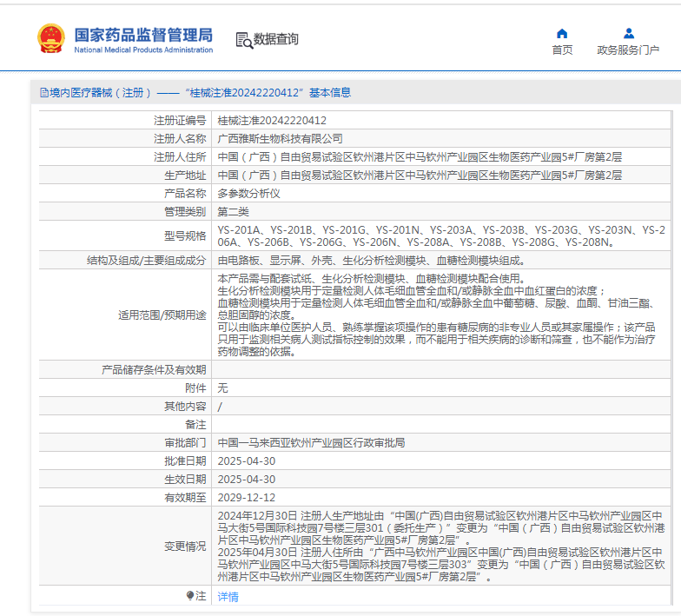
Task: Click the 注册人名称 label
Action: coord(180,139)
